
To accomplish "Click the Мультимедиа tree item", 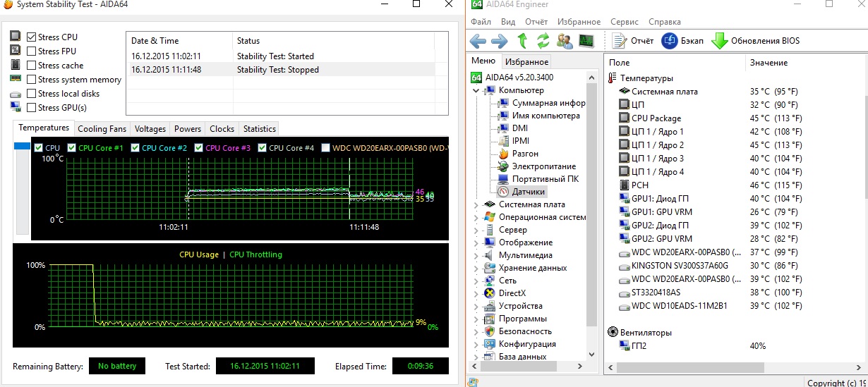I will (518, 255).
